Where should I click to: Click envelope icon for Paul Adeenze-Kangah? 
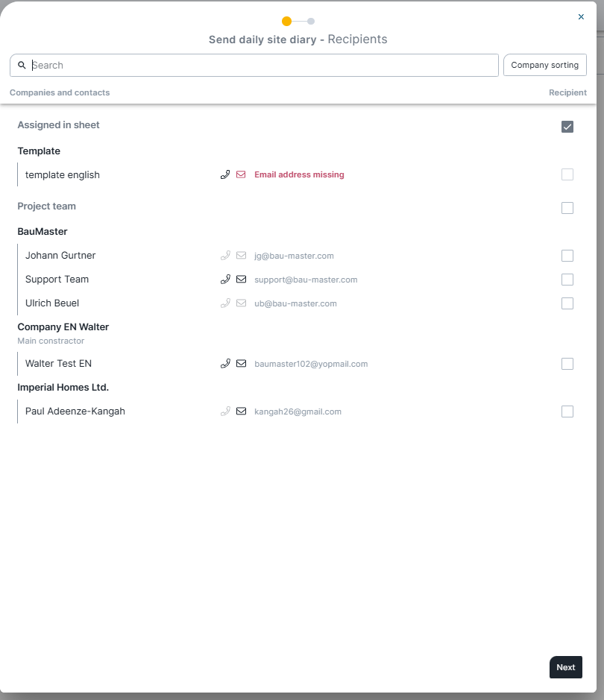pos(241,412)
